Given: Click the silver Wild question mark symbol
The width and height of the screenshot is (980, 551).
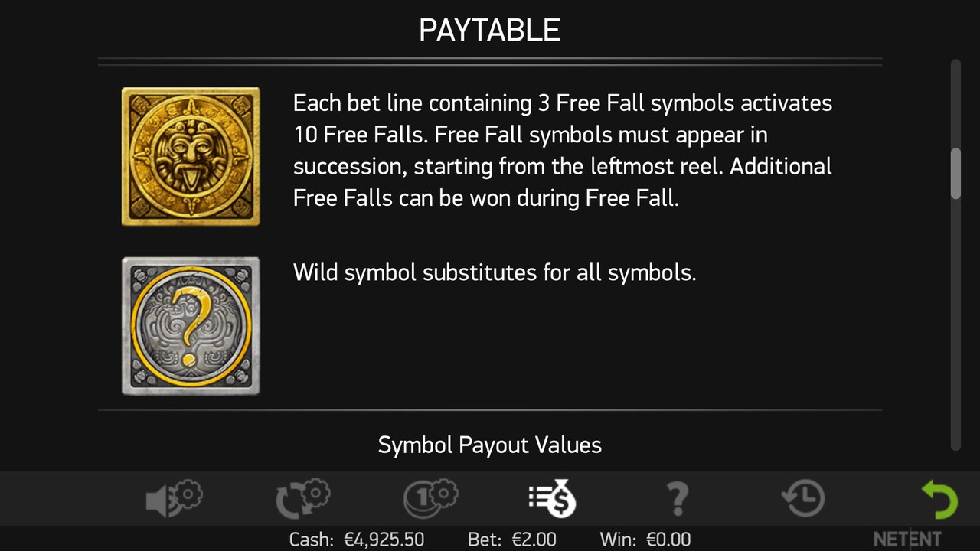Looking at the screenshot, I should click(191, 326).
